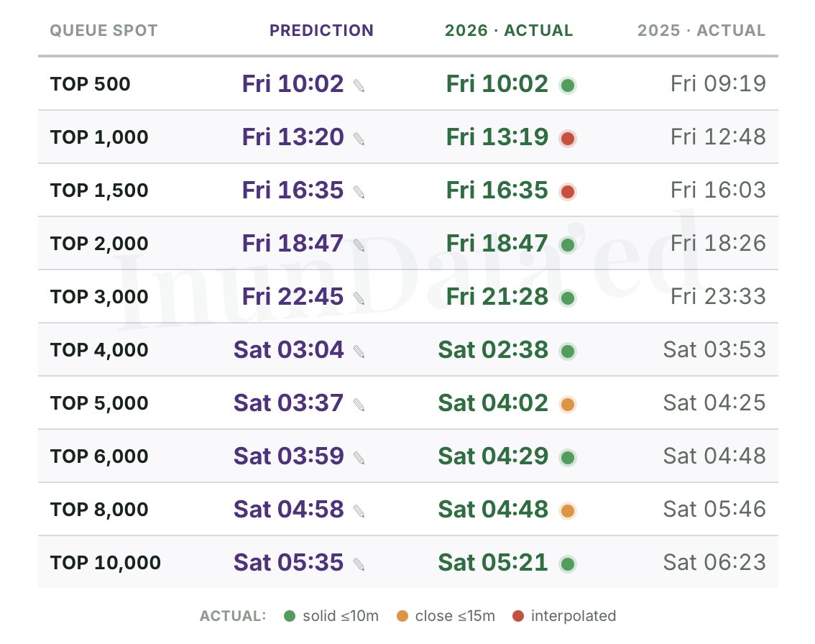Image resolution: width=815 pixels, height=644 pixels.
Task: Click the green status dot beside Sat 05:21
Action: (568, 564)
